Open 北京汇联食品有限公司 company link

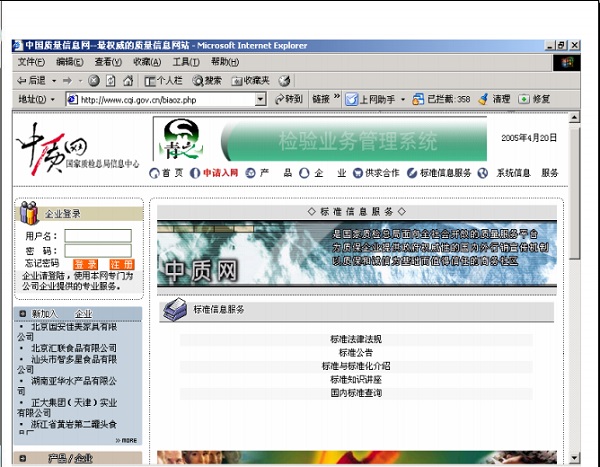(74, 348)
